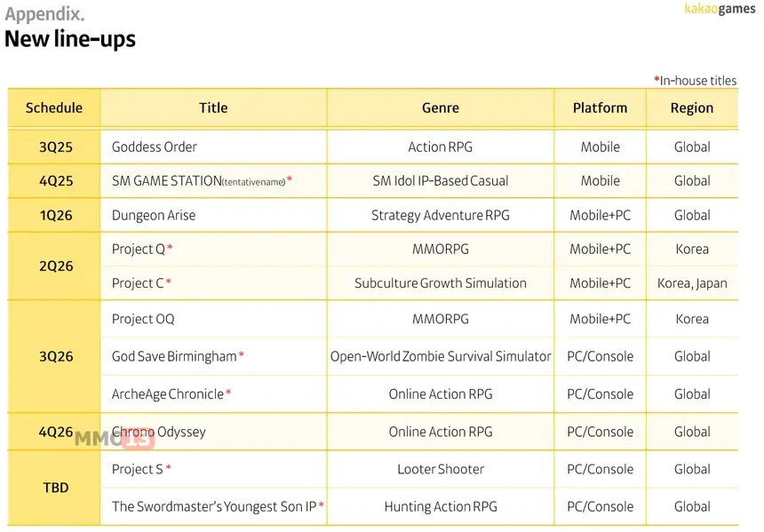Click "PC/Console" platform for God Save Birmingham
The height and width of the screenshot is (532, 764).
click(x=601, y=357)
